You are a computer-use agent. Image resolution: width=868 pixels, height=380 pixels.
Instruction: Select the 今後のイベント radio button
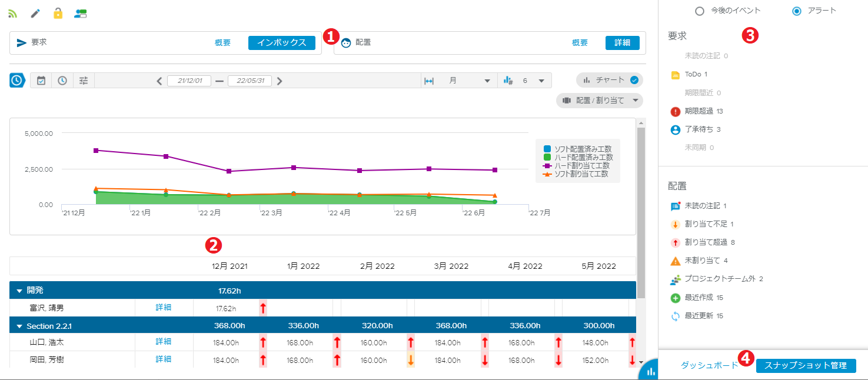(x=699, y=11)
